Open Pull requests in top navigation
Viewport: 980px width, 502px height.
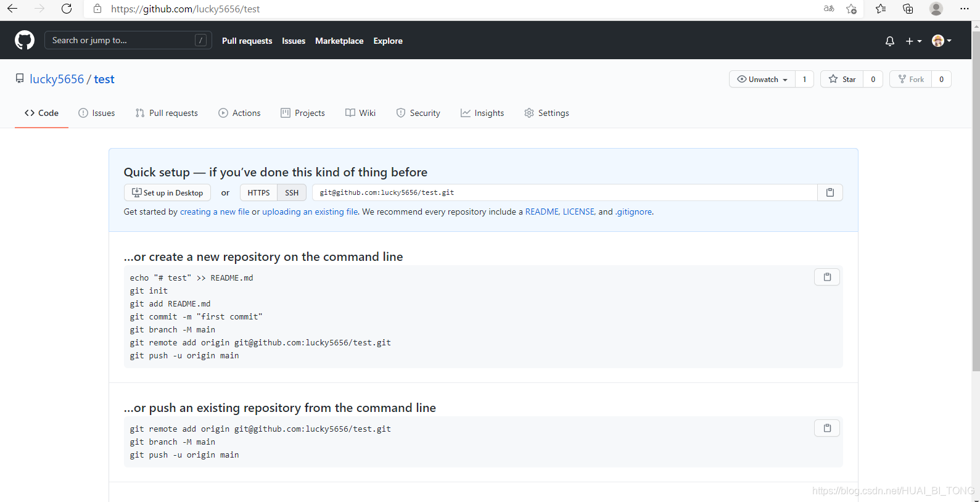[x=247, y=41]
